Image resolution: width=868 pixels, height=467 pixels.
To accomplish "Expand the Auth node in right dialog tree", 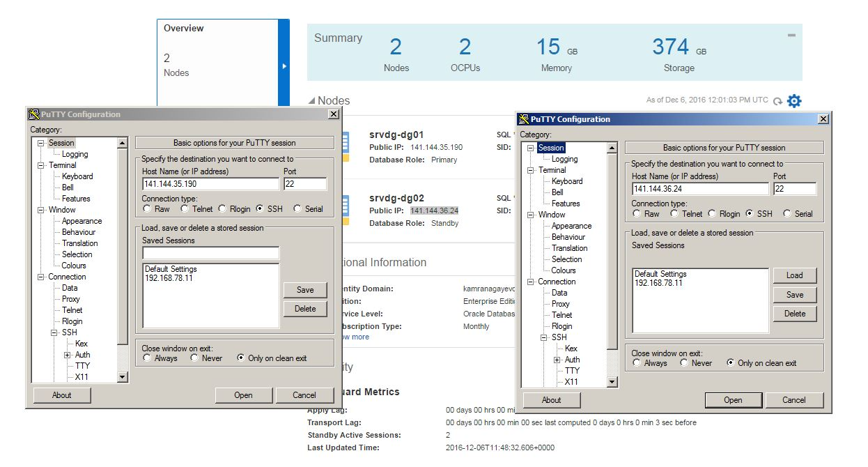I will [557, 360].
